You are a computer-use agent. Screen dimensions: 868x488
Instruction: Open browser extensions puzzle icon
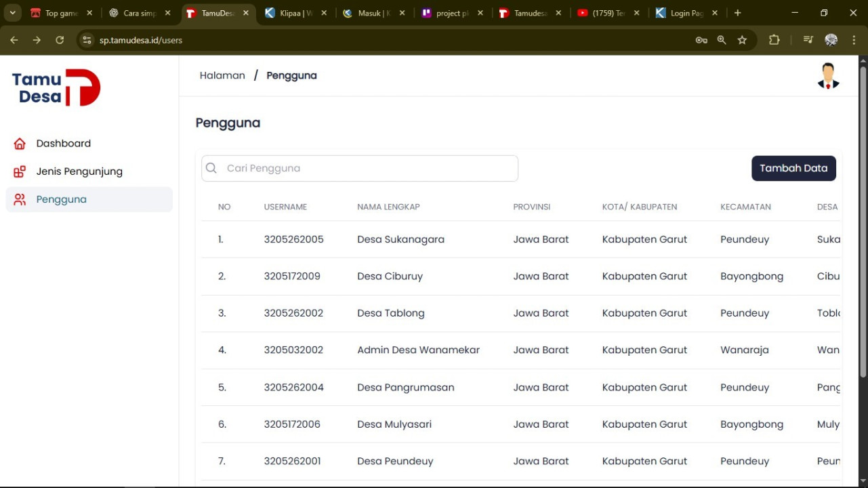[774, 40]
